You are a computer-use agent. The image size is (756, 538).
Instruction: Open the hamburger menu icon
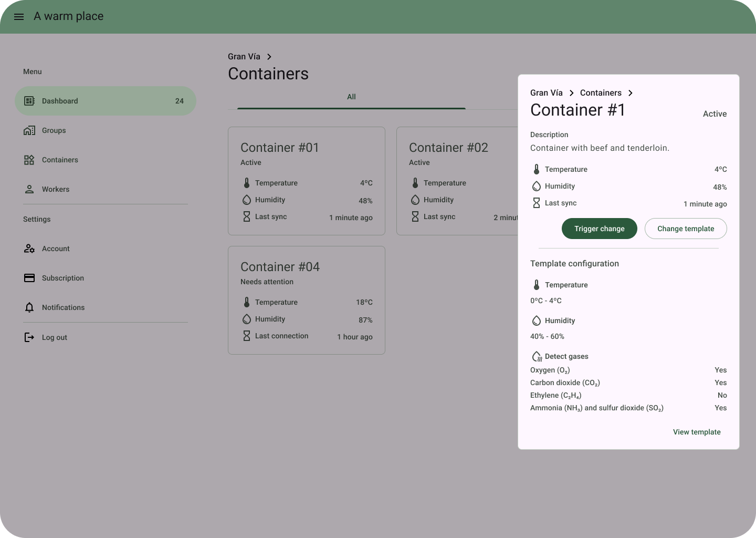tap(19, 17)
